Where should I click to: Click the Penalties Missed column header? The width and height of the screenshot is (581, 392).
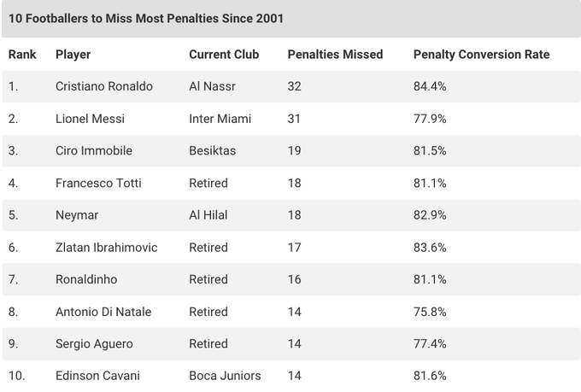[x=335, y=55]
